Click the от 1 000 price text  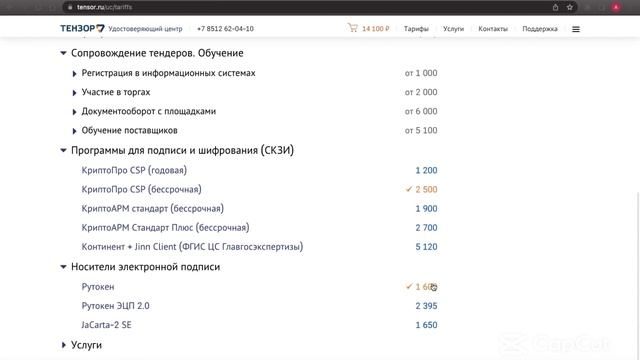click(421, 73)
